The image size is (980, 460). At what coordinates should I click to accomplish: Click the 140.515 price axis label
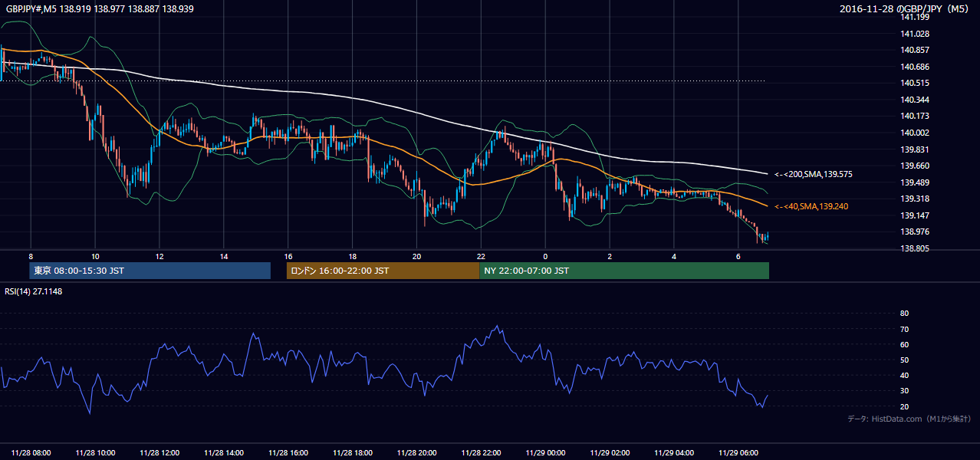click(915, 83)
